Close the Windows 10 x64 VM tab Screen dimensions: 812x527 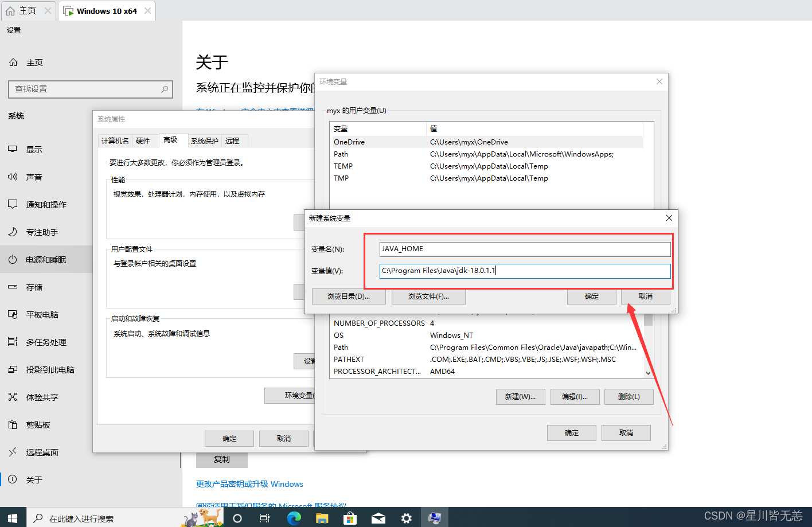pyautogui.click(x=148, y=11)
